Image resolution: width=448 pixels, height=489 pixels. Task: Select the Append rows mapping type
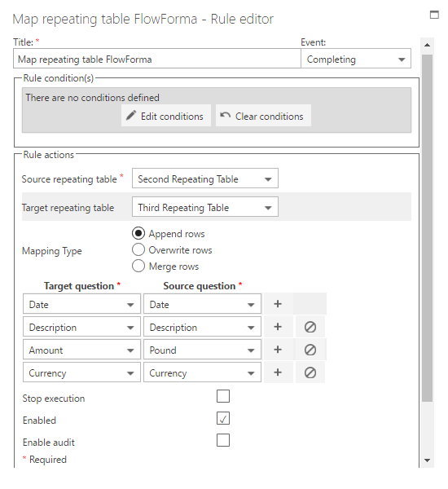138,233
